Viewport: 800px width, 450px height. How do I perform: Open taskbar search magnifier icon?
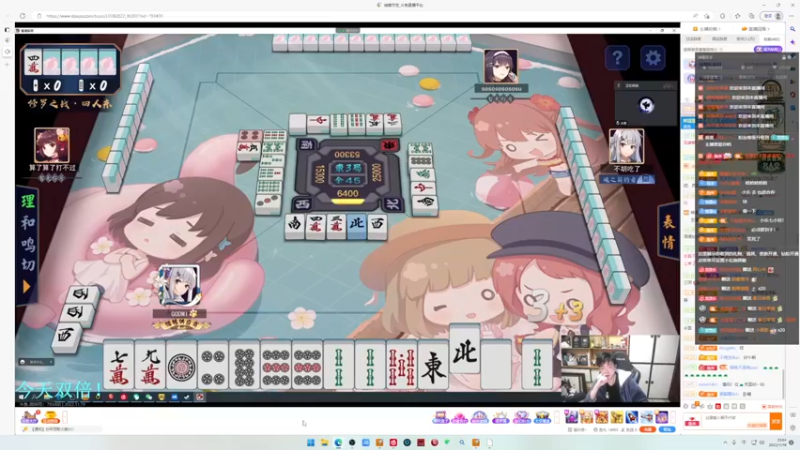(x=462, y=443)
